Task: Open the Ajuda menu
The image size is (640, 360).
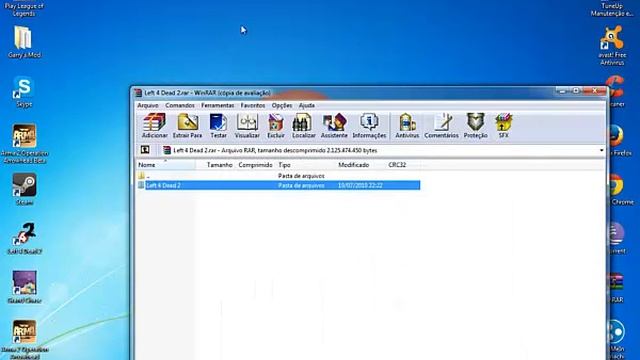Action: coord(307,105)
